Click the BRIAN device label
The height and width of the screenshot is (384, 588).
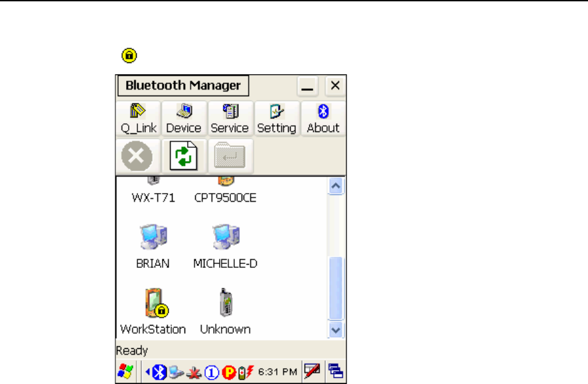(153, 263)
